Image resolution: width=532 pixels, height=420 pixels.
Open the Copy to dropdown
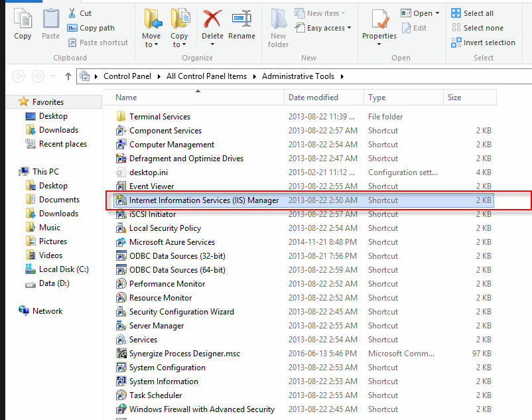179,40
